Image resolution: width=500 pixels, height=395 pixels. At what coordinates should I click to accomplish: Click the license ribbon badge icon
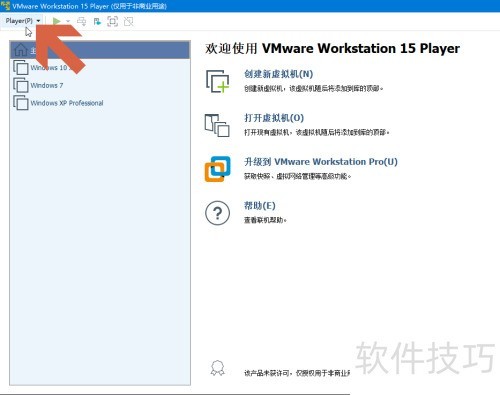217,368
